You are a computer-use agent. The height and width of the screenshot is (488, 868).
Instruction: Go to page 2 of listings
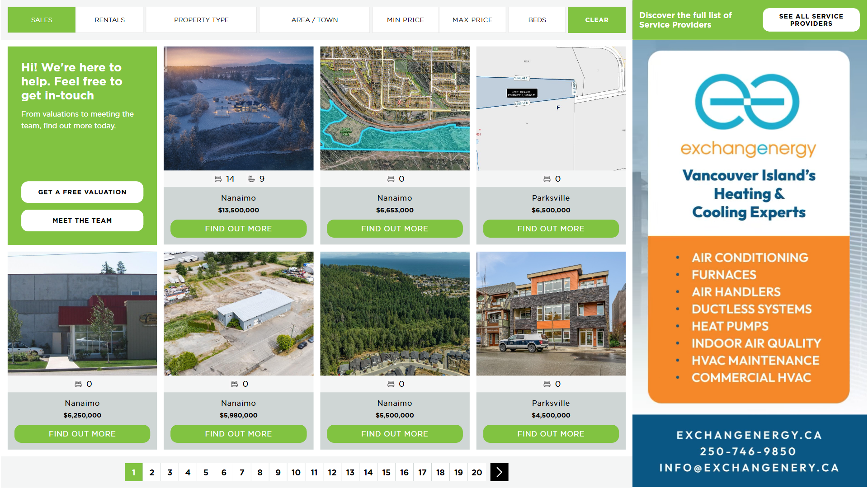coord(152,472)
